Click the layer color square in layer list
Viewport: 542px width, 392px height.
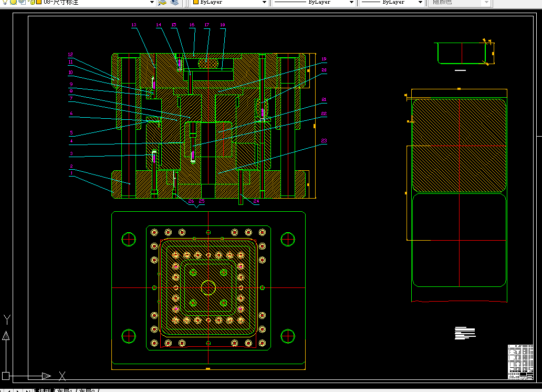click(x=39, y=2)
